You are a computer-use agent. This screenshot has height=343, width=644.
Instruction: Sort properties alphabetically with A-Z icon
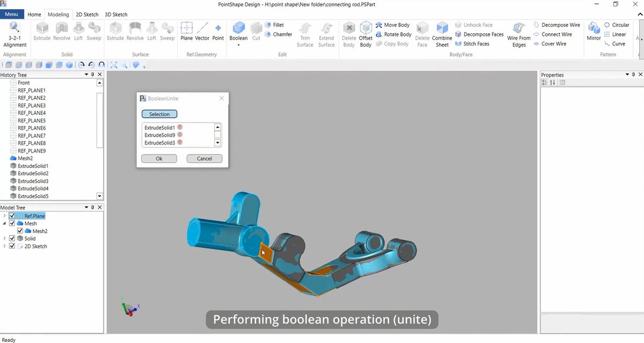pos(552,83)
